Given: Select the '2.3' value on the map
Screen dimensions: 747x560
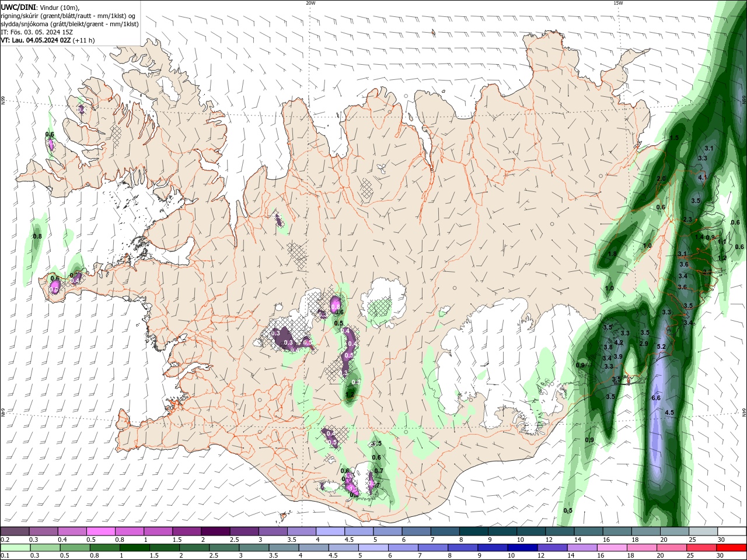Looking at the screenshot, I should [687, 220].
